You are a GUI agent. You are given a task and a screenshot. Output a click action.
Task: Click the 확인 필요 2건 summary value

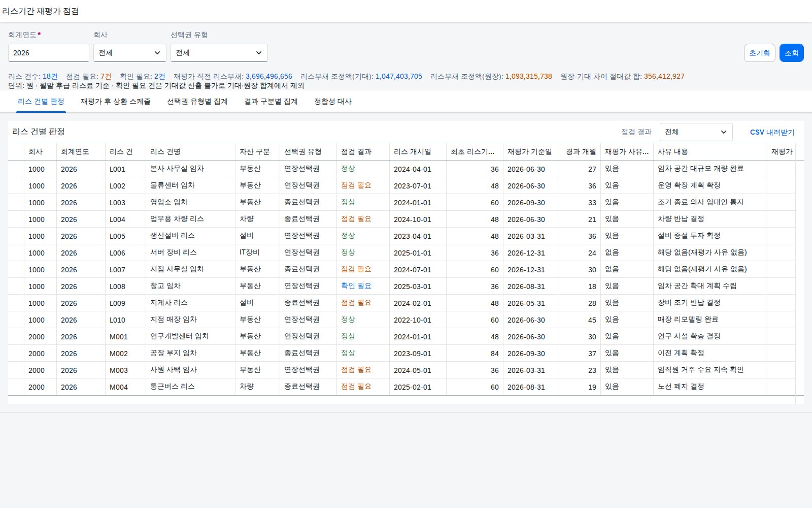[159, 76]
